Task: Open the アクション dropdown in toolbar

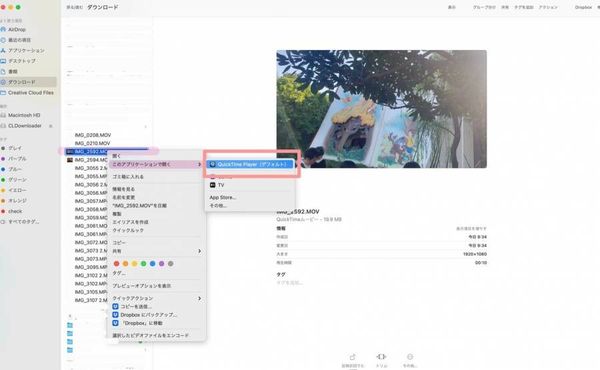Action: coord(548,7)
